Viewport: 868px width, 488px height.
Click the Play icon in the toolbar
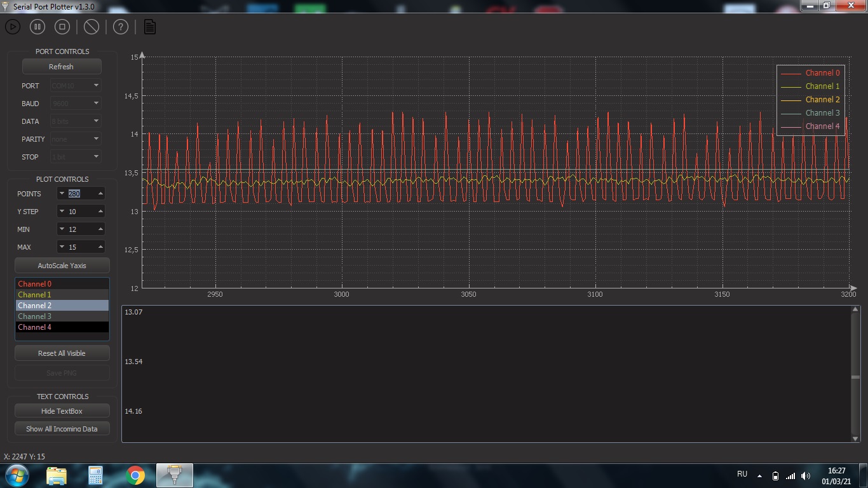coord(13,27)
